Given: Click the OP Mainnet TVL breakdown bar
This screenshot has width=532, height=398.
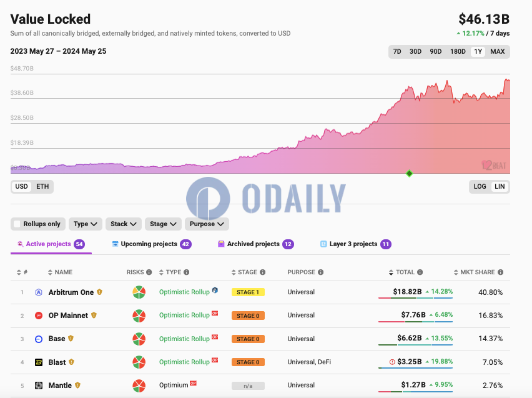Looking at the screenshot, I should [x=415, y=322].
